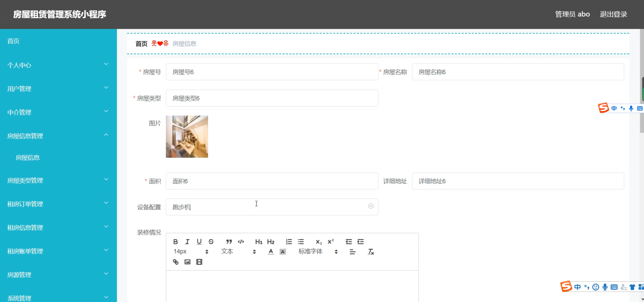Apply subscript formatting
Viewport: 644px width, 302px height.
319,242
